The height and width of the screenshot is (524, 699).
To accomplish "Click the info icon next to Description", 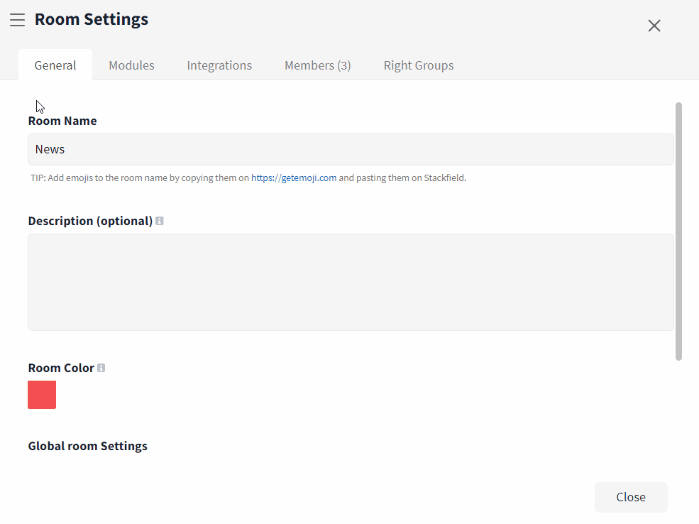I will click(x=160, y=221).
